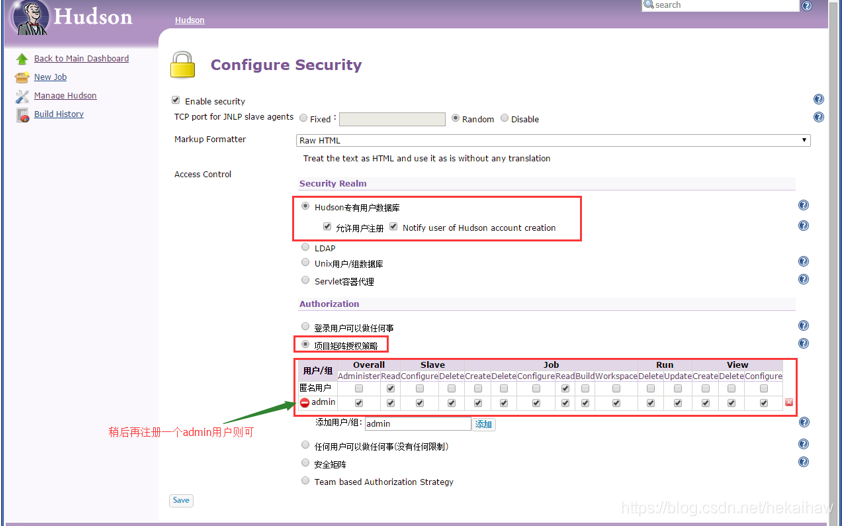Click the 添加 button to add user
This screenshot has height=526, width=844.
tap(483, 424)
